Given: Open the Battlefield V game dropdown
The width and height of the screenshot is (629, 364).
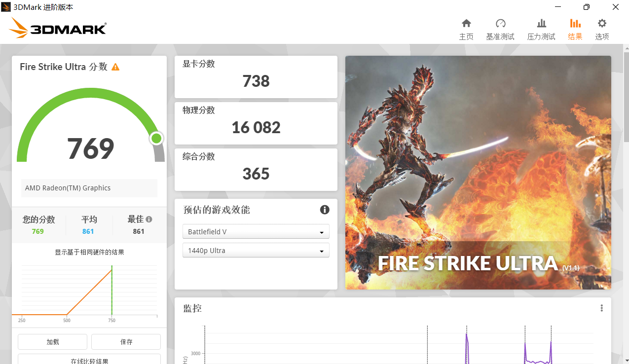Looking at the screenshot, I should coord(256,232).
